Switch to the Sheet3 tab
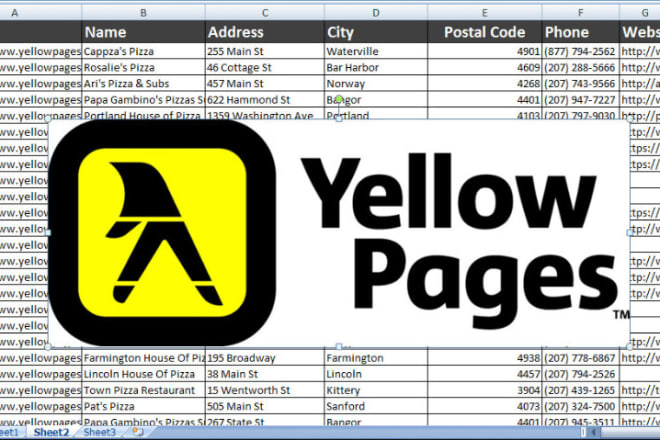 [99, 432]
